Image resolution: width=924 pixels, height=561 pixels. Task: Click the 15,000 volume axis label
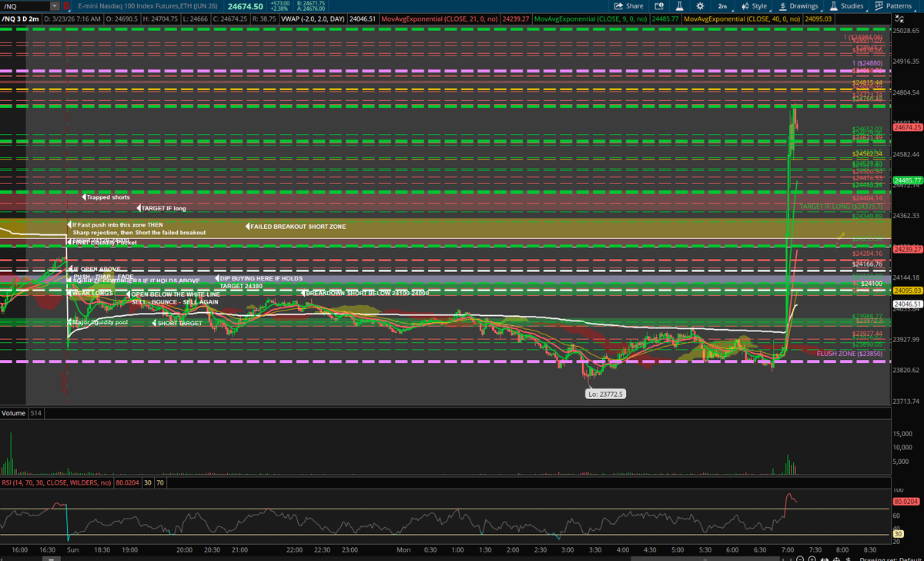click(x=903, y=434)
